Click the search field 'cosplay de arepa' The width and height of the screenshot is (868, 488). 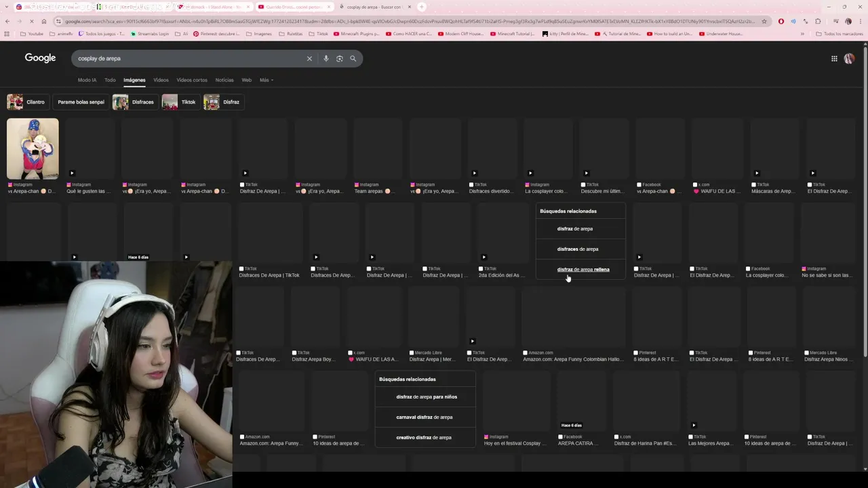pyautogui.click(x=190, y=58)
